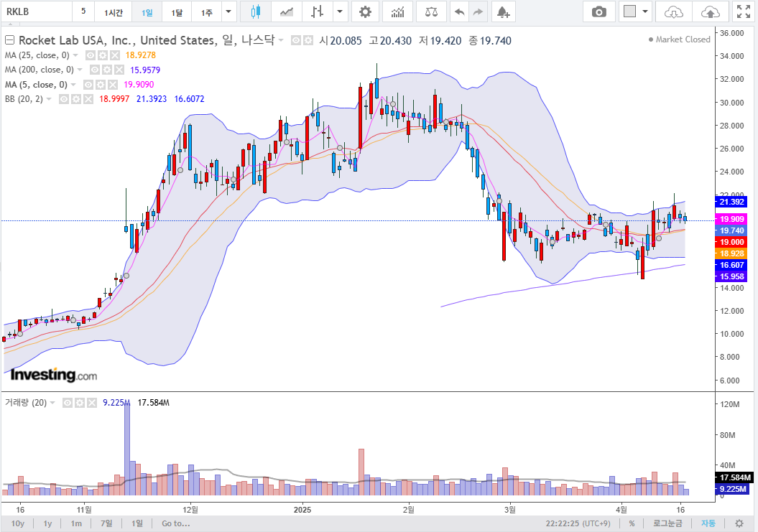Viewport: 758px width, 532px height.
Task: Toggle 자동 auto scale
Action: pyautogui.click(x=708, y=523)
